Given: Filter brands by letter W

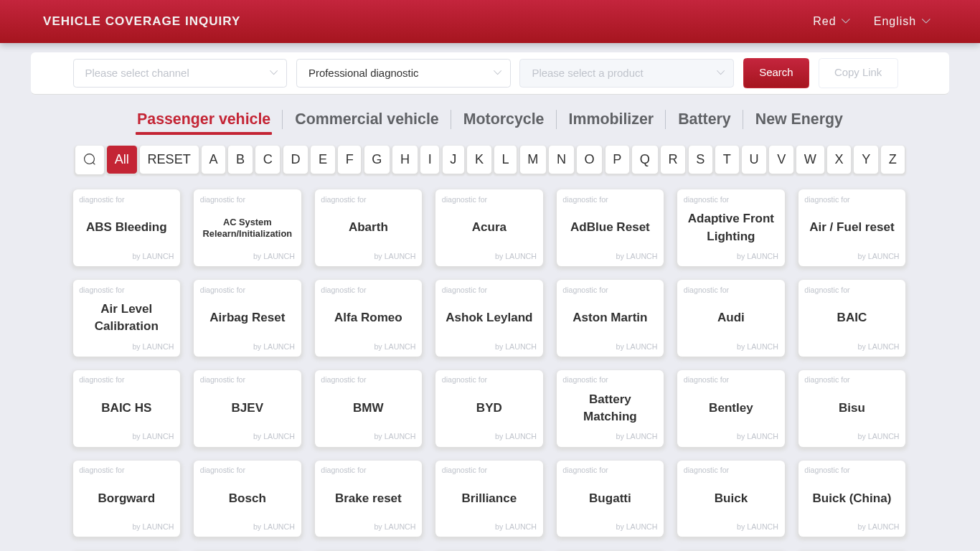Looking at the screenshot, I should [810, 159].
